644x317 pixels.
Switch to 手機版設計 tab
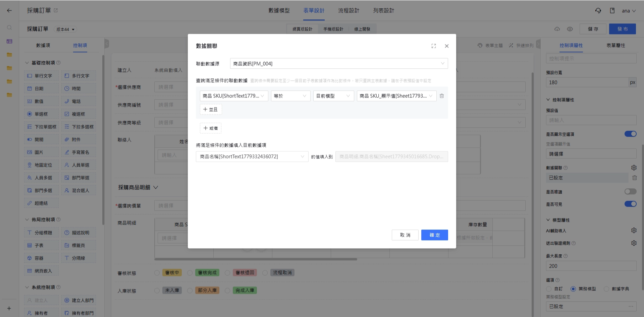click(x=333, y=29)
